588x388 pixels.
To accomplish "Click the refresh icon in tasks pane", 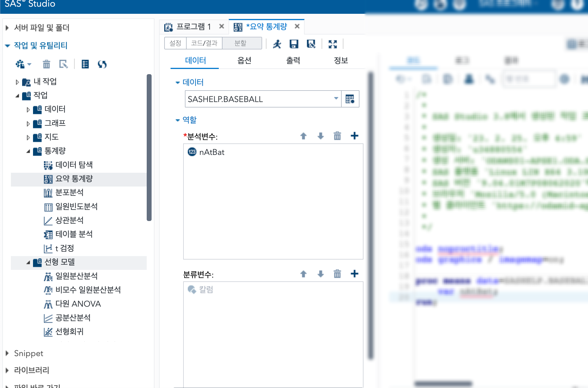I will [x=102, y=64].
